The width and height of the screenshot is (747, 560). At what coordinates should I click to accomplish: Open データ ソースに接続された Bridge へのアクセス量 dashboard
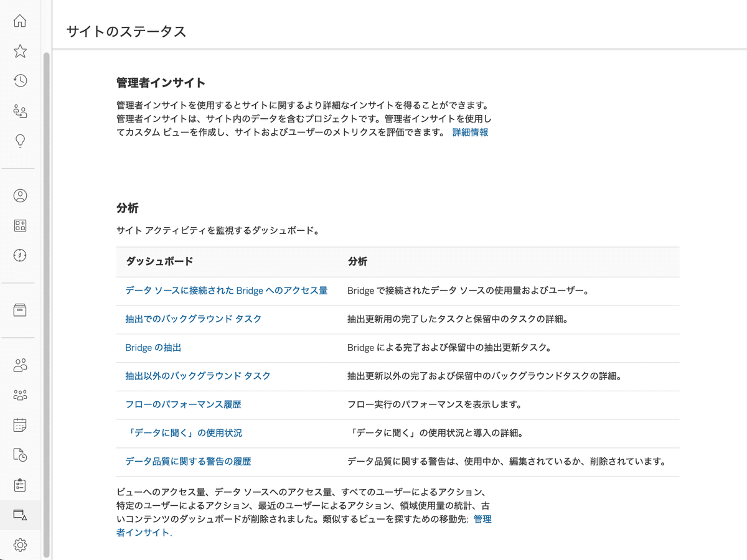(226, 291)
